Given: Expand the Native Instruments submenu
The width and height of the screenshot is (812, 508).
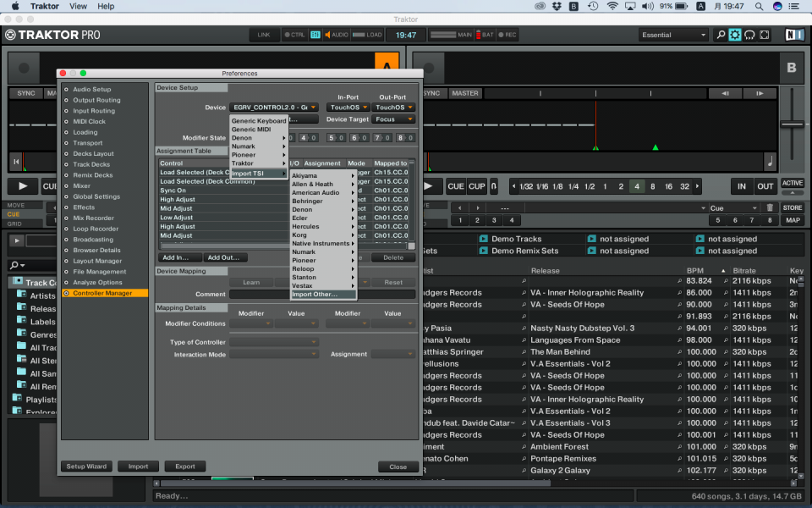Looking at the screenshot, I should click(x=323, y=243).
